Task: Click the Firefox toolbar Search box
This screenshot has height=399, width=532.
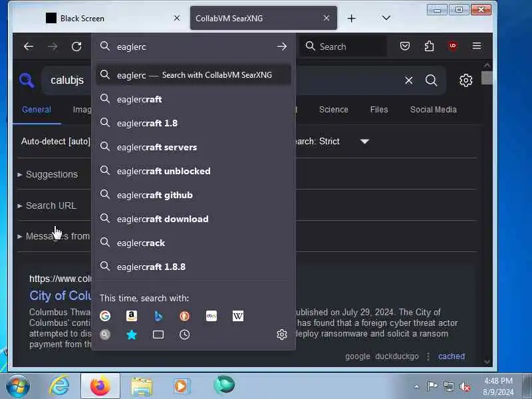Action: [x=342, y=46]
